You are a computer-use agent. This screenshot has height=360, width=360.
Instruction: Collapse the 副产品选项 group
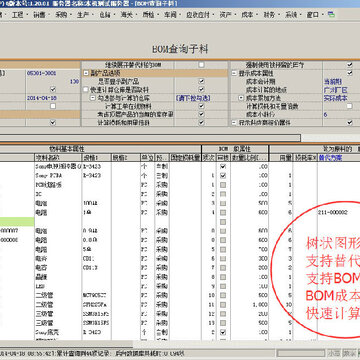(86, 73)
